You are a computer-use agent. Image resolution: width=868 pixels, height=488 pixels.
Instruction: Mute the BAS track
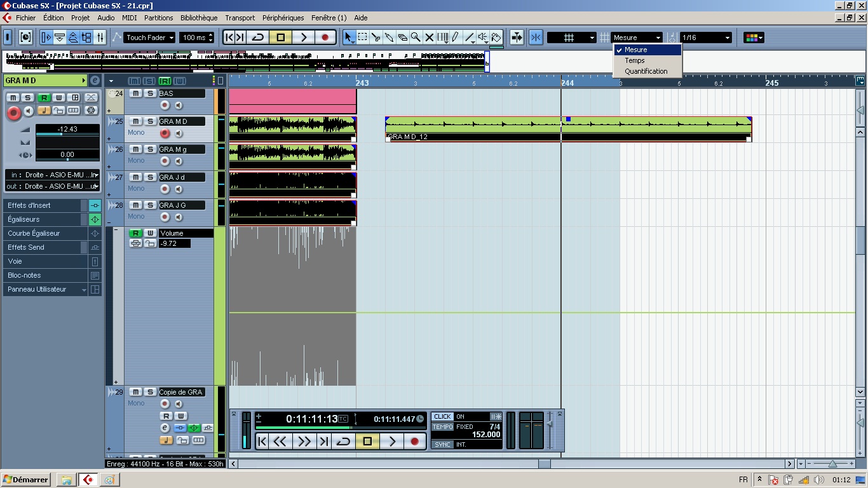click(135, 93)
